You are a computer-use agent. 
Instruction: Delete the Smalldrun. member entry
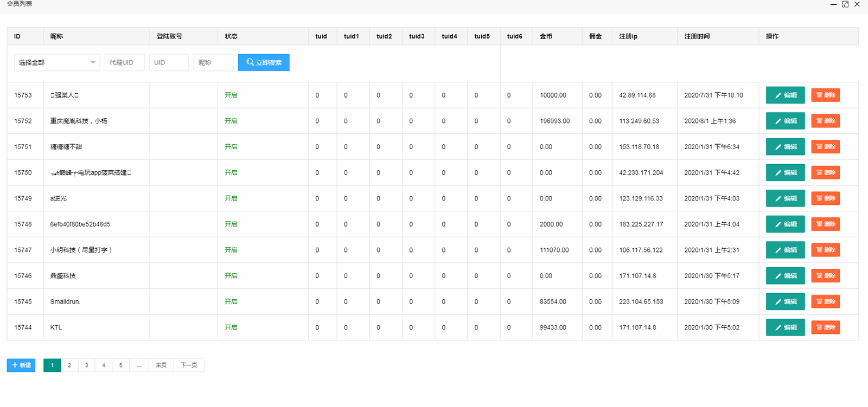point(825,301)
